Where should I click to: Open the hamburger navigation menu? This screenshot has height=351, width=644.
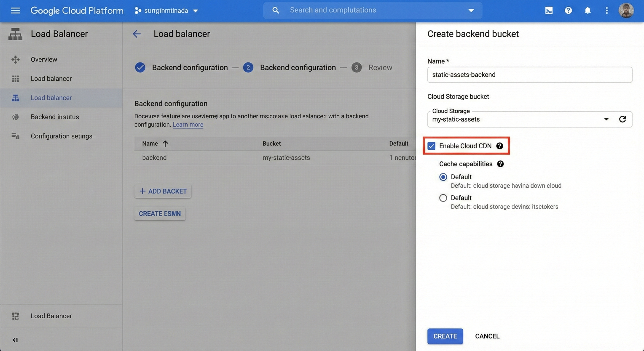click(x=15, y=11)
